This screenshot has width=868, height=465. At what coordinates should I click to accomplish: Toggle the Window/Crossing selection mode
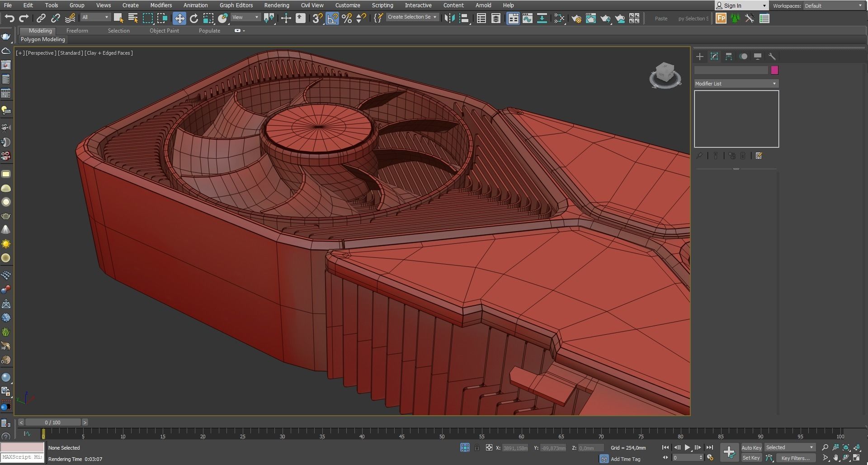162,18
